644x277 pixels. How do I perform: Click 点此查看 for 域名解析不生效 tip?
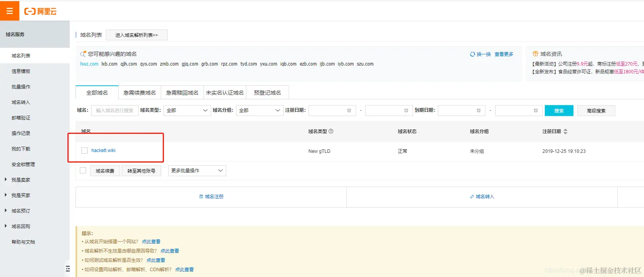(x=170, y=251)
